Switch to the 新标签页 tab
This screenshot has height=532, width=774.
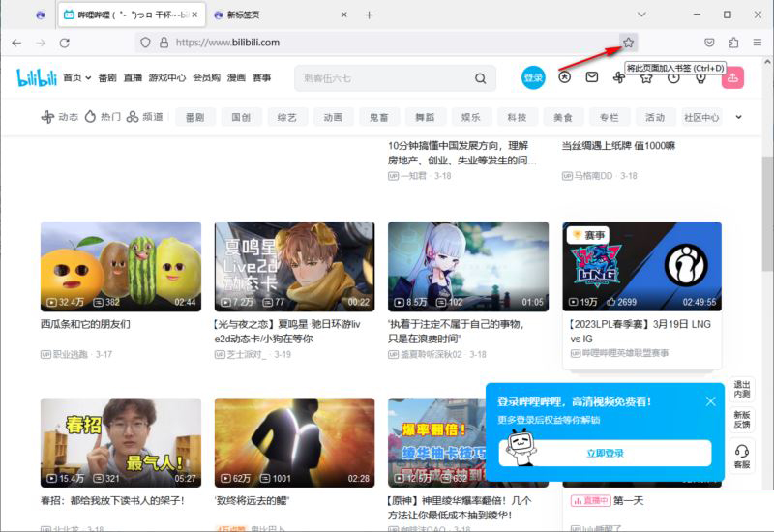[x=244, y=15]
